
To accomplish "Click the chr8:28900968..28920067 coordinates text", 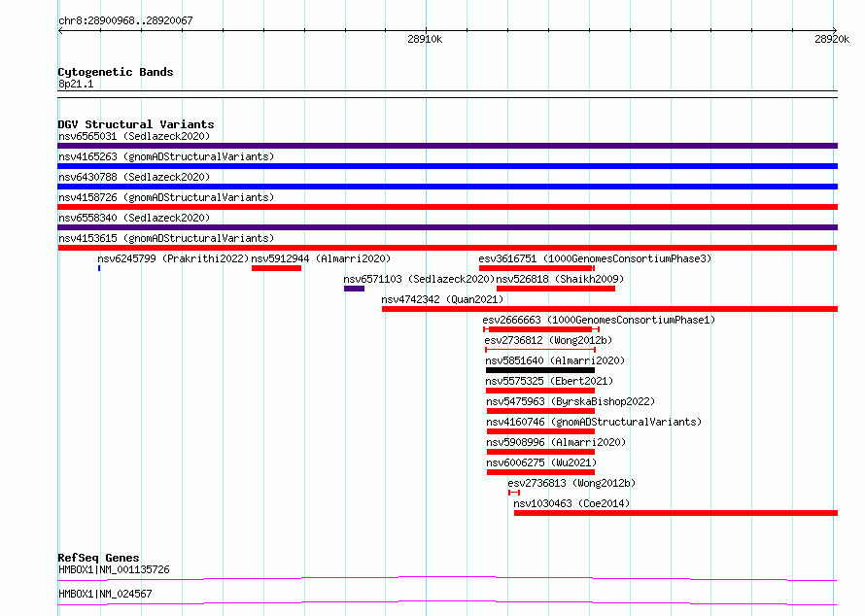I will pos(125,20).
